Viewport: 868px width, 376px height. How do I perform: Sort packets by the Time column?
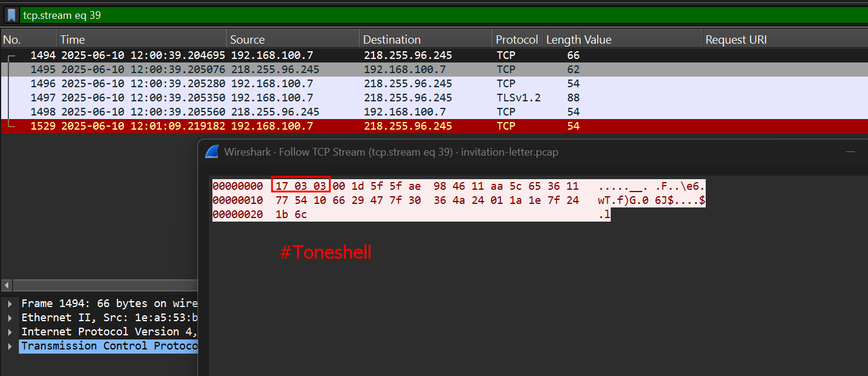pyautogui.click(x=142, y=40)
